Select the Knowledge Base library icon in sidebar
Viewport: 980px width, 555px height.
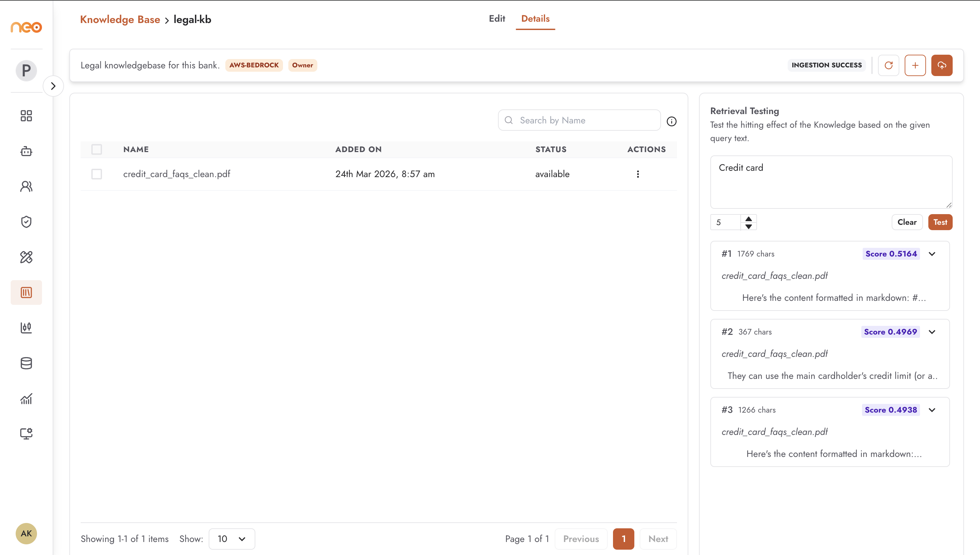click(26, 293)
